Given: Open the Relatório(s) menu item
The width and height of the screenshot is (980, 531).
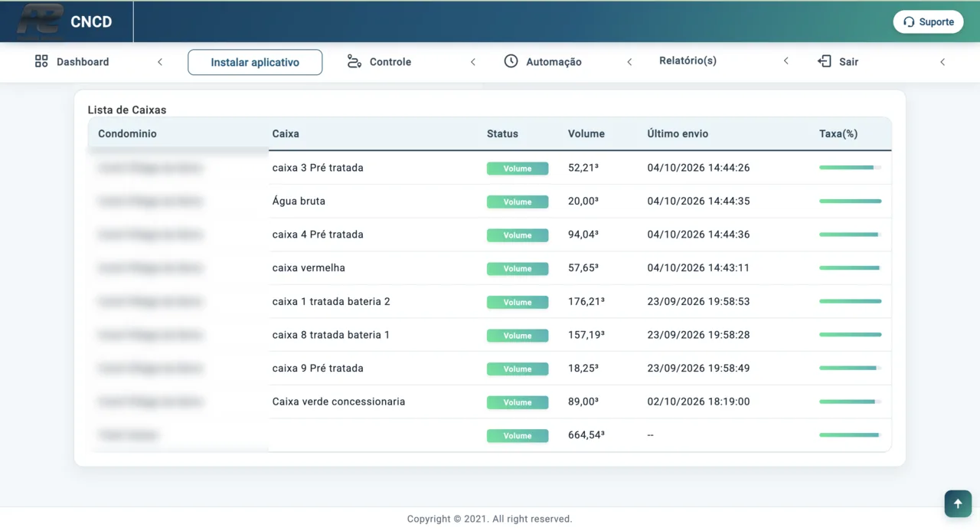Looking at the screenshot, I should point(688,61).
